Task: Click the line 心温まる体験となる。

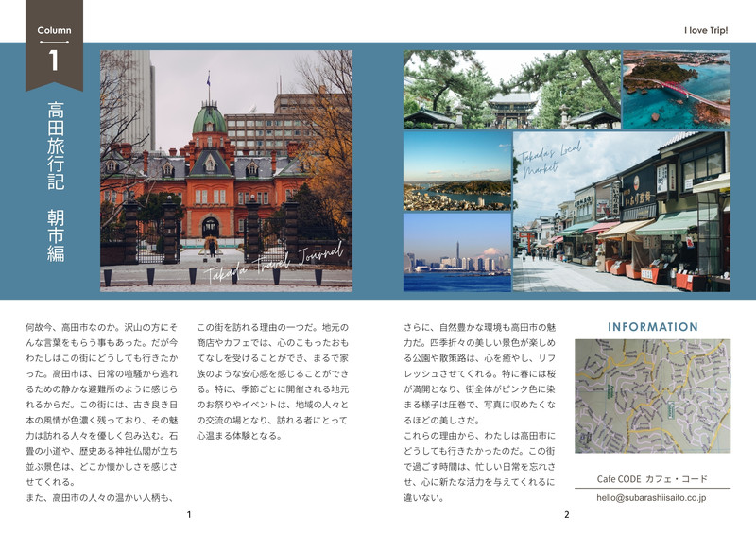Action: tap(239, 436)
